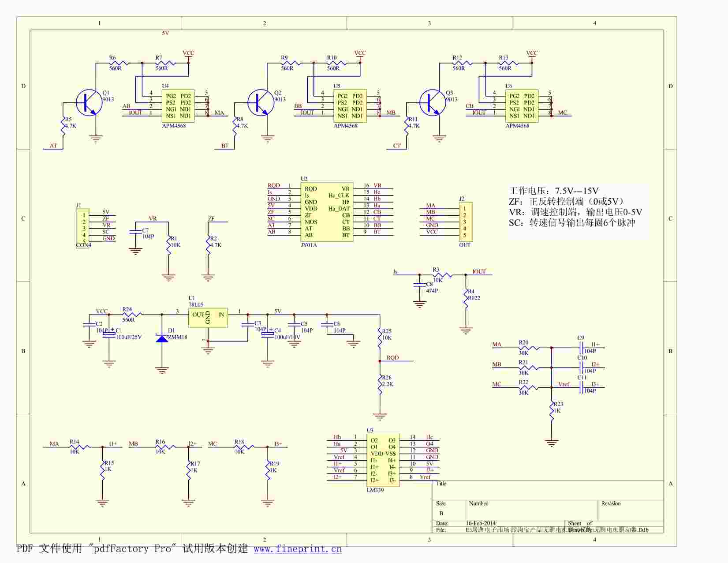728x563 pixels.
Task: Click the 'Revision' field label
Action: (x=611, y=503)
